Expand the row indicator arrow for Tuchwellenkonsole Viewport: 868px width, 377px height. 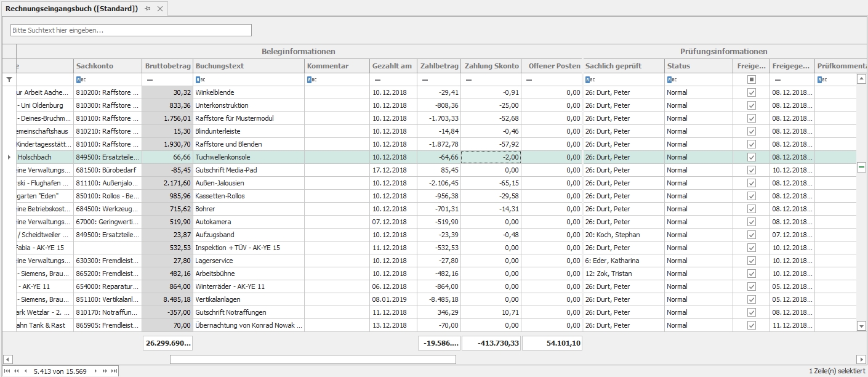coord(9,157)
